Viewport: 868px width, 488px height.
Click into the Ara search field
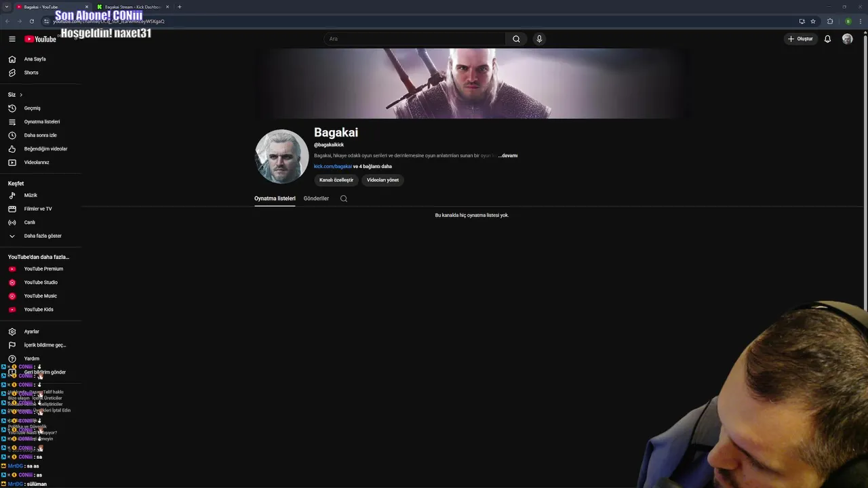click(x=415, y=39)
